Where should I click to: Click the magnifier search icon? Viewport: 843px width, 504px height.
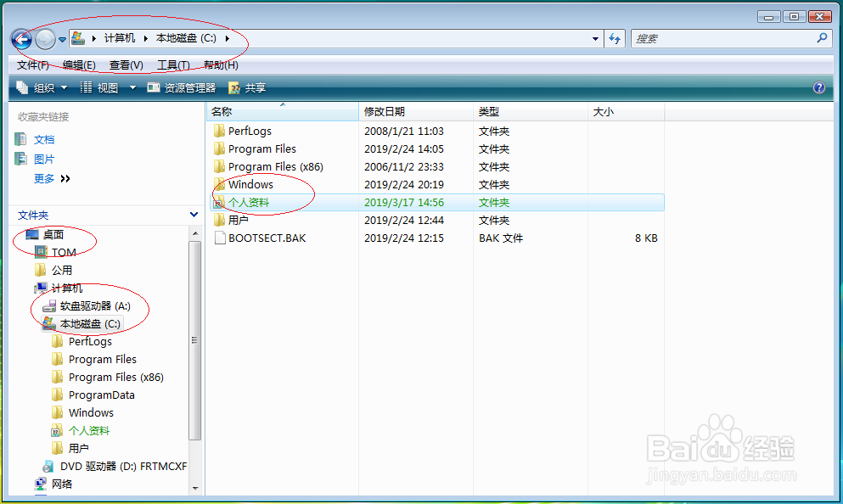click(822, 38)
